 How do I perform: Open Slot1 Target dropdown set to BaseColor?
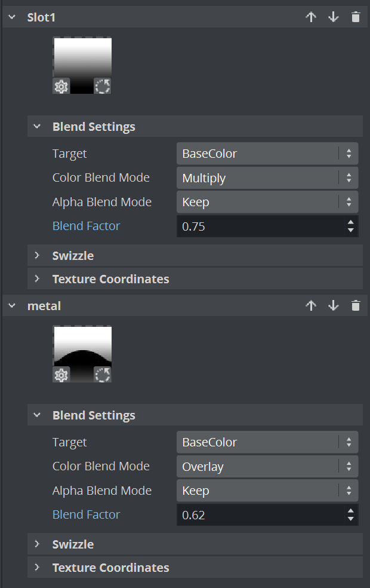[x=267, y=154]
